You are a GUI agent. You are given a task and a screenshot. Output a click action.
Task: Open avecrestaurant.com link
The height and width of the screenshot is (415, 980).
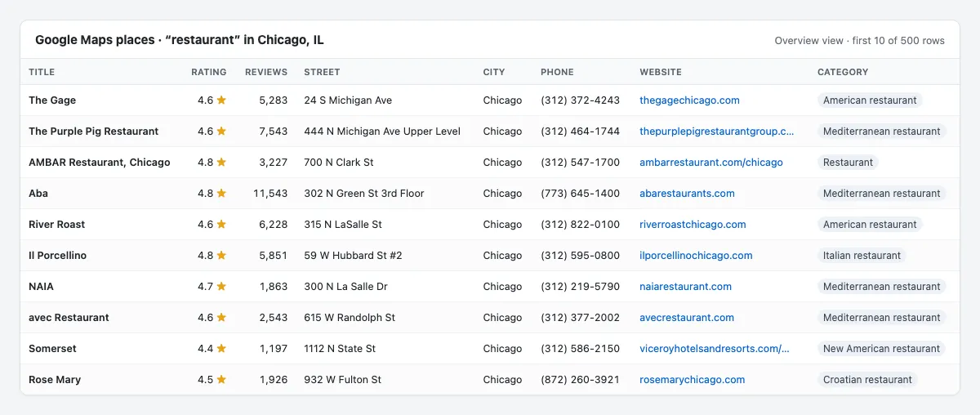tap(687, 318)
